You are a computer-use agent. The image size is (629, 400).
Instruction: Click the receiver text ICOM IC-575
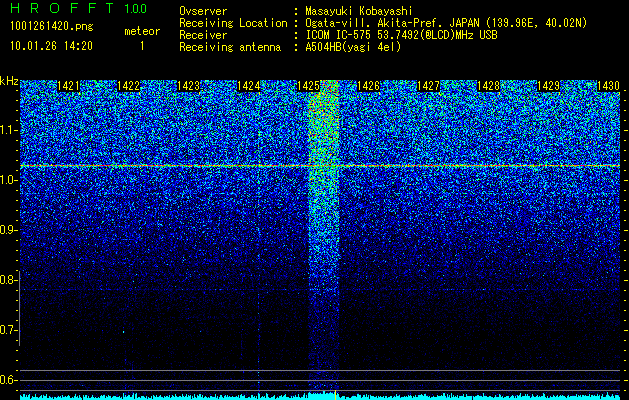[339, 35]
